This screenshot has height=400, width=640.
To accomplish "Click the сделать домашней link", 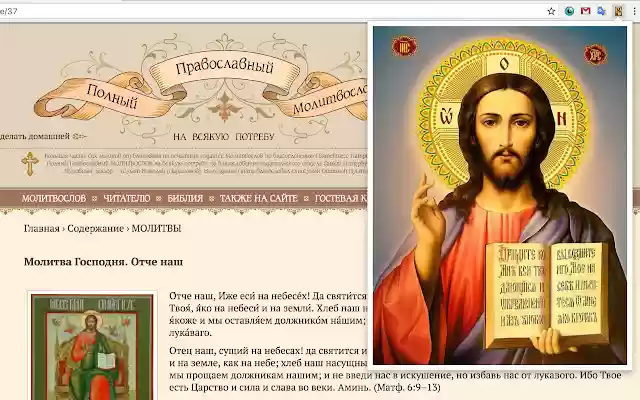I will tap(35, 136).
